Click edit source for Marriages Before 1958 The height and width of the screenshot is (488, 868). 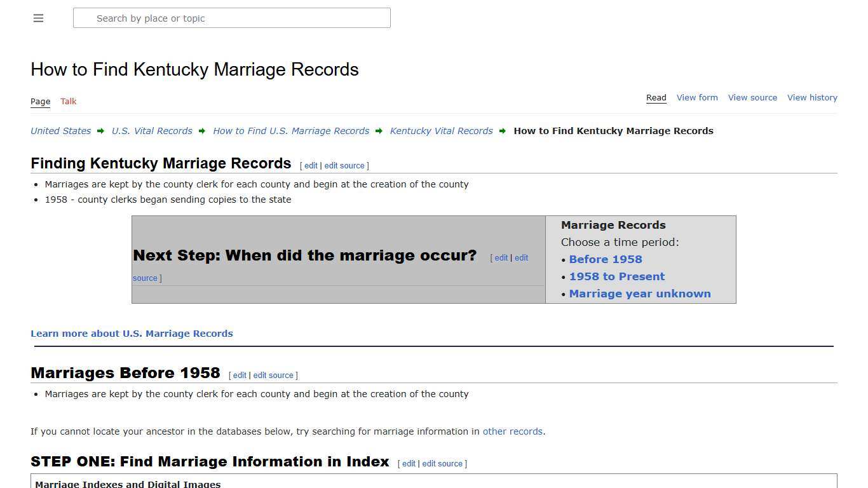[x=273, y=375]
